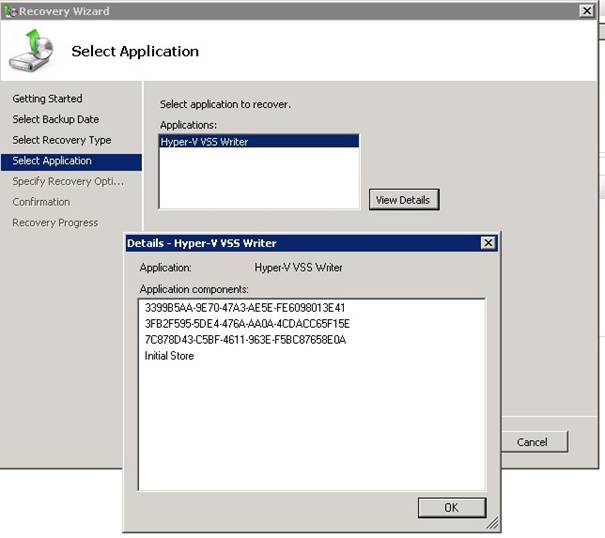Close the Recovery Wizard window
The height and width of the screenshot is (538, 605).
(586, 11)
